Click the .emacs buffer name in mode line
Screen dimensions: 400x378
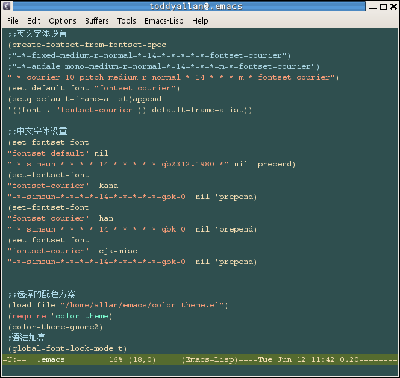point(51,360)
